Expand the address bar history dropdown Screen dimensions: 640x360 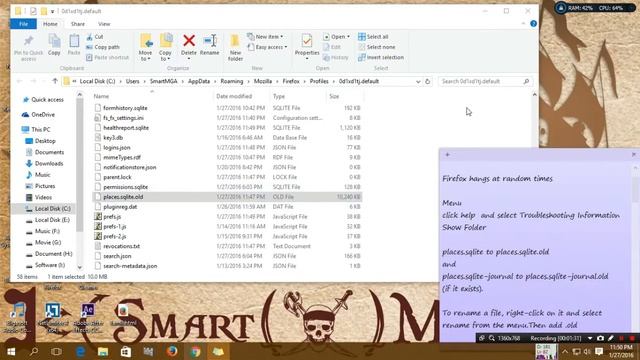[x=418, y=82]
